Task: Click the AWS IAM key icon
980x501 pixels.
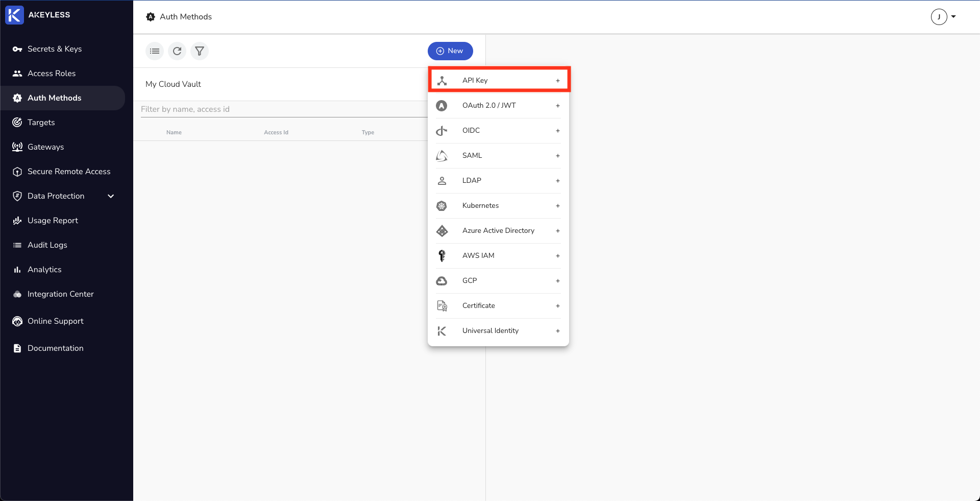Action: pyautogui.click(x=442, y=256)
